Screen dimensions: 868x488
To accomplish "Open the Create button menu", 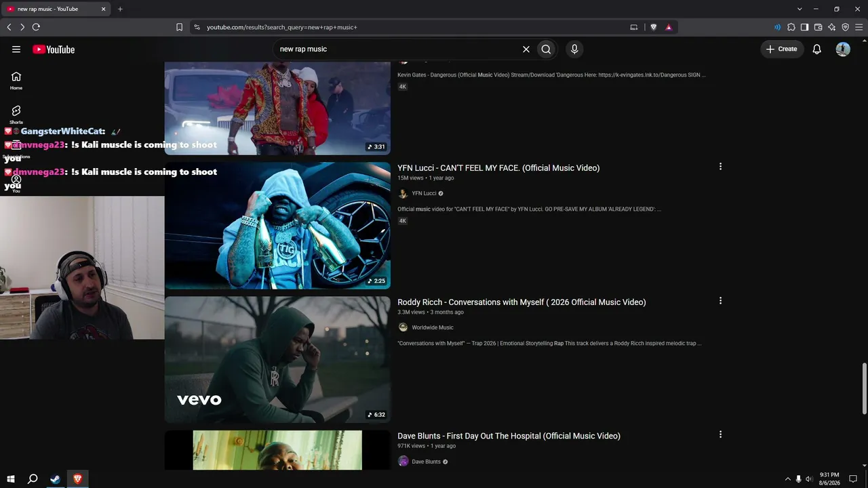I will [x=782, y=49].
